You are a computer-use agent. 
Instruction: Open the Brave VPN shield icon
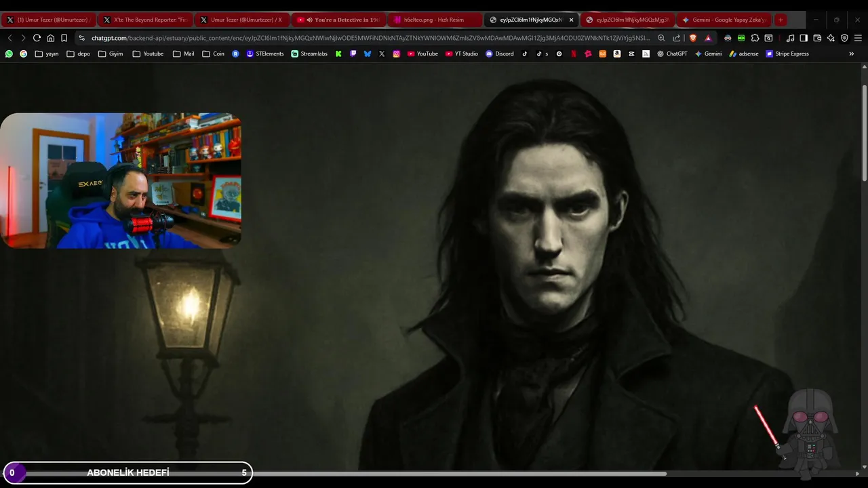(844, 38)
